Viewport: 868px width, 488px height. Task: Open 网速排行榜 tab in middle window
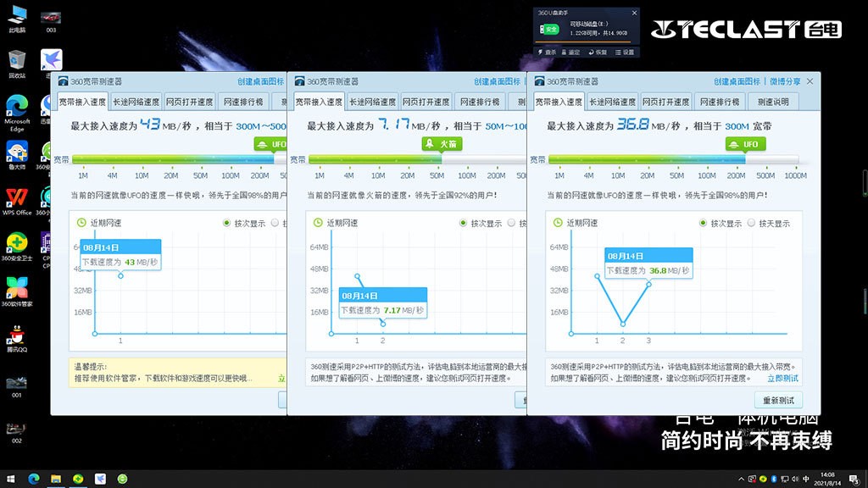[x=480, y=102]
